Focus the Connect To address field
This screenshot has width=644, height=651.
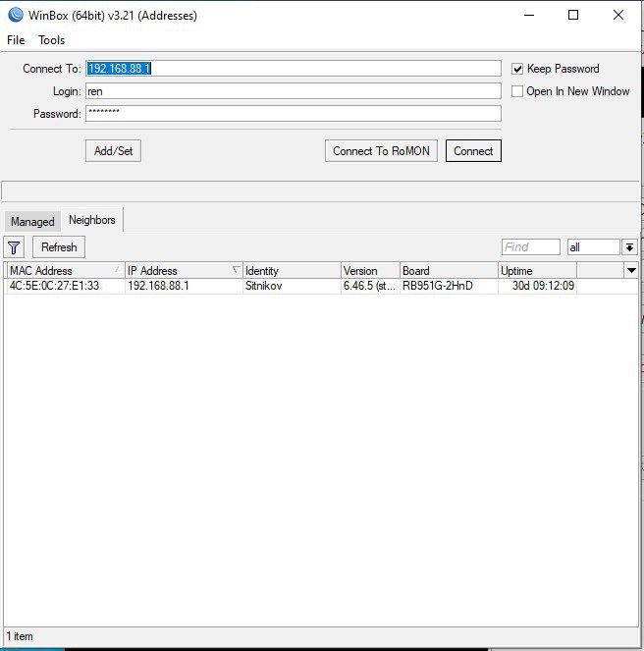click(294, 69)
